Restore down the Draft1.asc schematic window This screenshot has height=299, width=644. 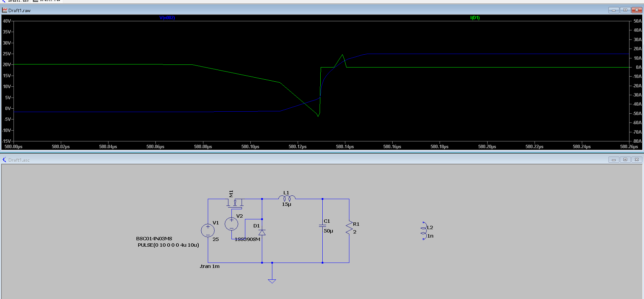coord(625,160)
